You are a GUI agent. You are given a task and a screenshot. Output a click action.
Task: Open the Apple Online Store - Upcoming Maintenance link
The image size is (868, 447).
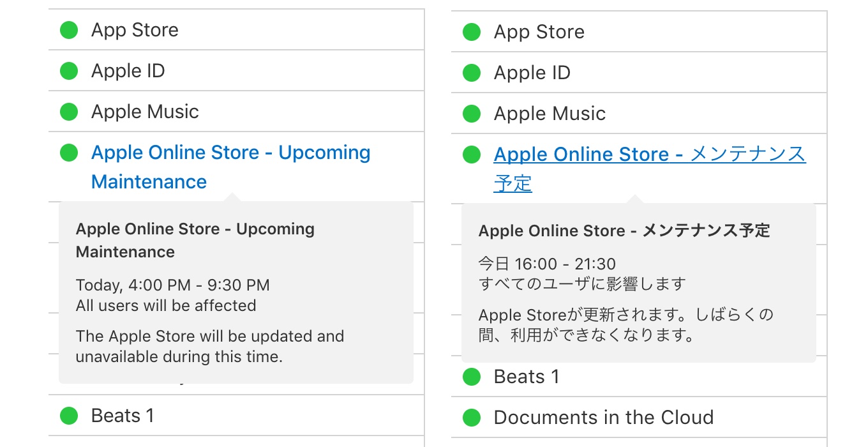click(x=230, y=153)
